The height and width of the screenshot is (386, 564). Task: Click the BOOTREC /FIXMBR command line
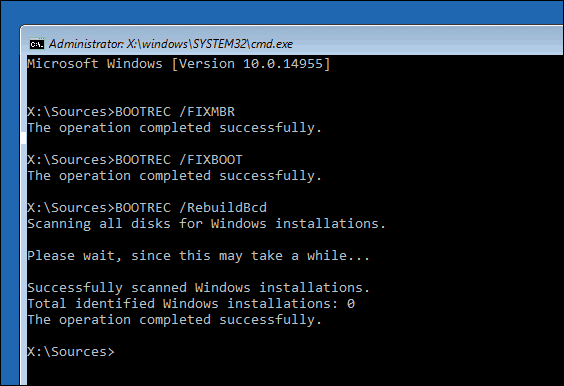click(131, 112)
